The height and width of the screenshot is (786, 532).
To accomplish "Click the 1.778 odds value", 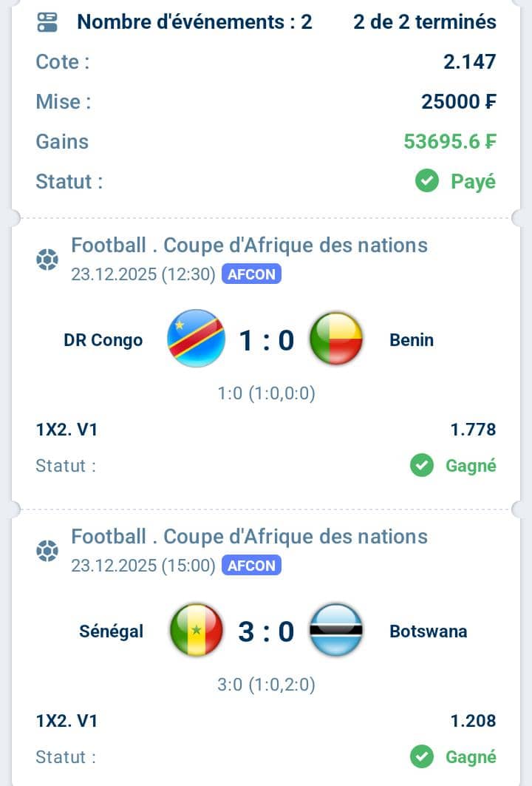I will pos(473,430).
